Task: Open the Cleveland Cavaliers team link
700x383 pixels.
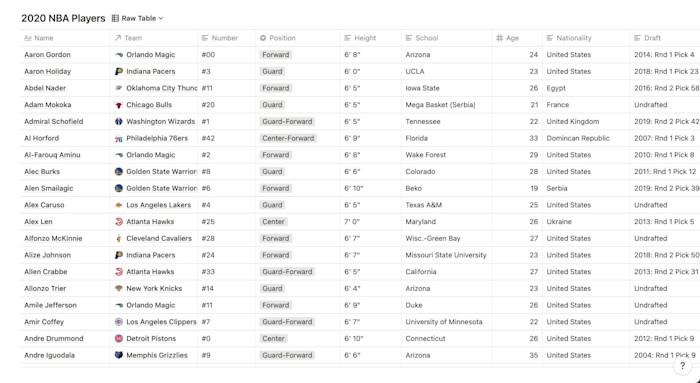Action: [159, 238]
